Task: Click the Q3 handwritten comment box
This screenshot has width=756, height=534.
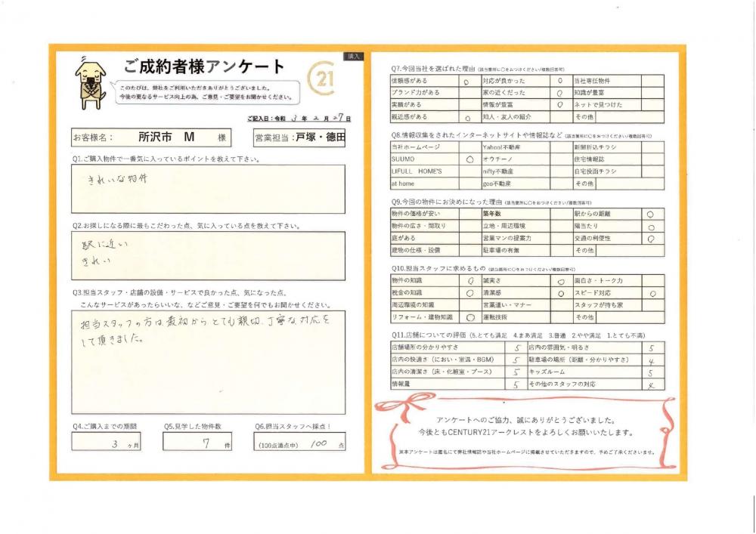Action: tap(209, 363)
